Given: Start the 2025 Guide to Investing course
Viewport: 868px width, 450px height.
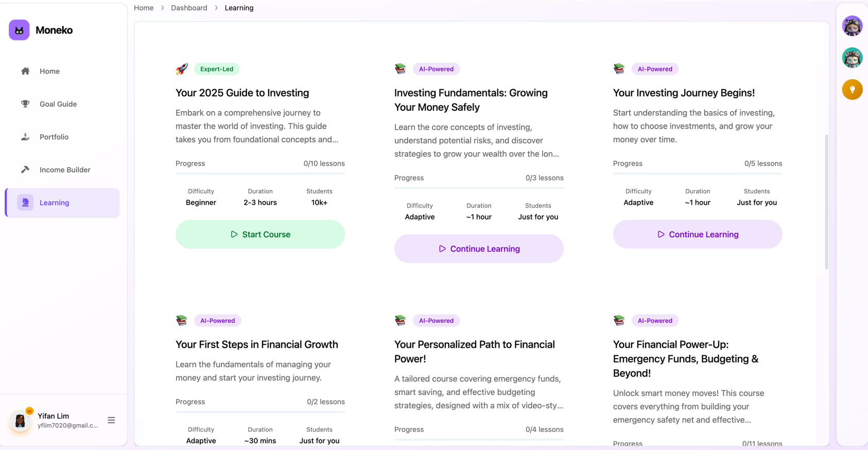Looking at the screenshot, I should tap(260, 235).
